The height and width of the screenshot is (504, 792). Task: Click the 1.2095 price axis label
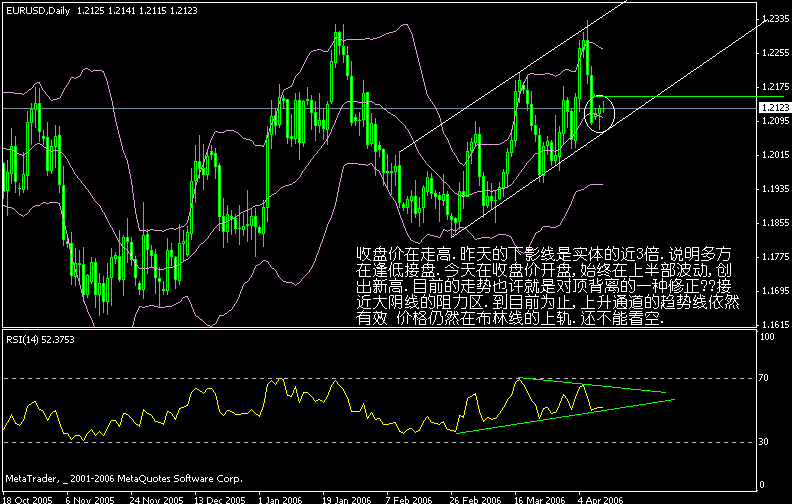pos(775,121)
